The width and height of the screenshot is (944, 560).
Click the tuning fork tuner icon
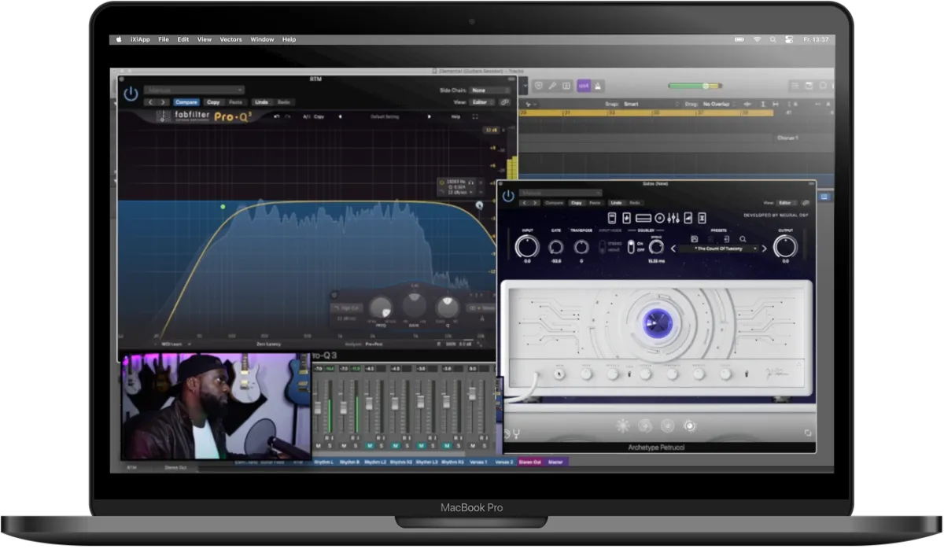(x=516, y=433)
